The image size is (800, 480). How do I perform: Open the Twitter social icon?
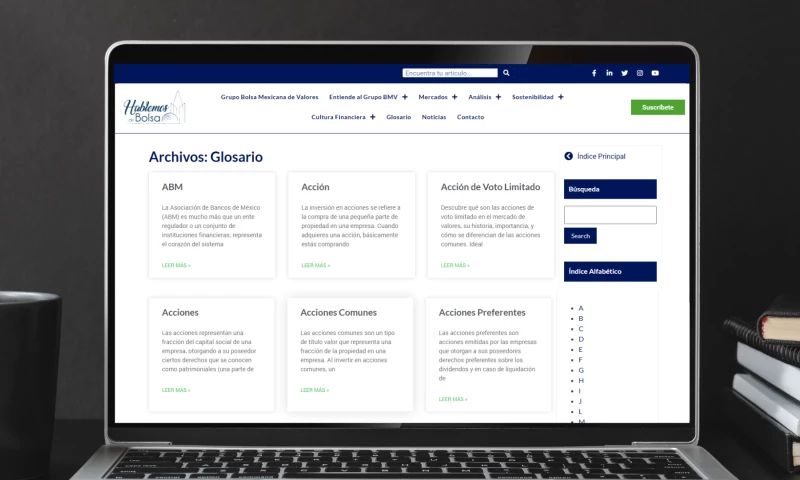point(624,73)
